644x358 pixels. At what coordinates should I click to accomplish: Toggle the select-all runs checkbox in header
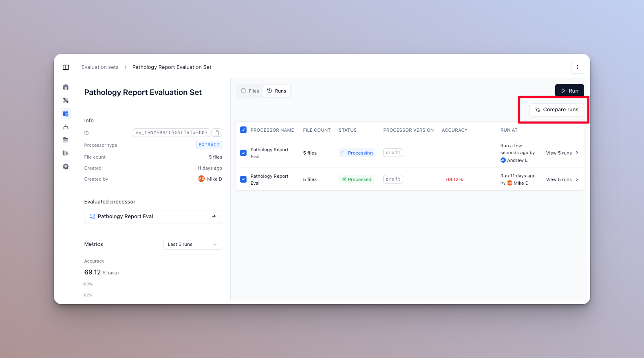pos(243,130)
